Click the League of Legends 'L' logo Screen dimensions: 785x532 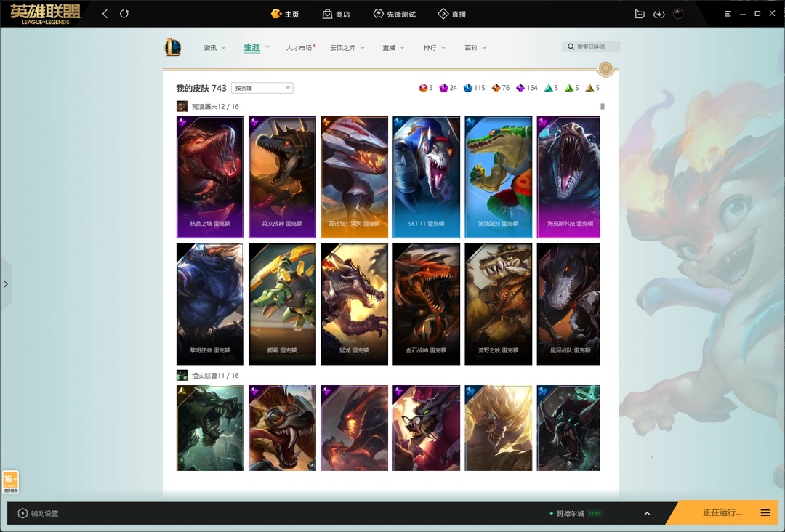coord(173,47)
